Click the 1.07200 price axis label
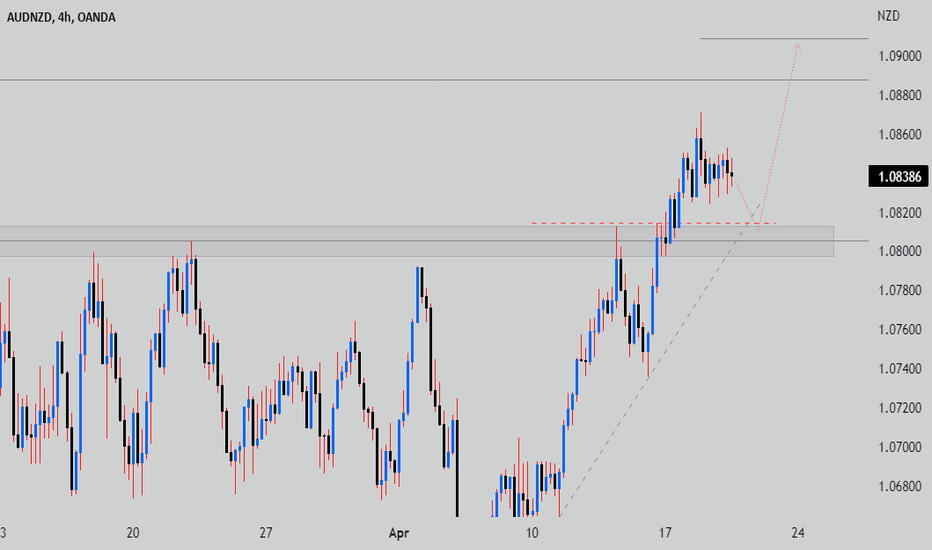This screenshot has height=550, width=932. point(900,408)
